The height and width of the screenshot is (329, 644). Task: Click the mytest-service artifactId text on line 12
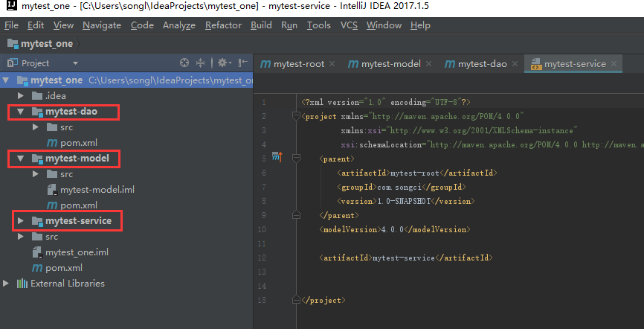tap(403, 258)
